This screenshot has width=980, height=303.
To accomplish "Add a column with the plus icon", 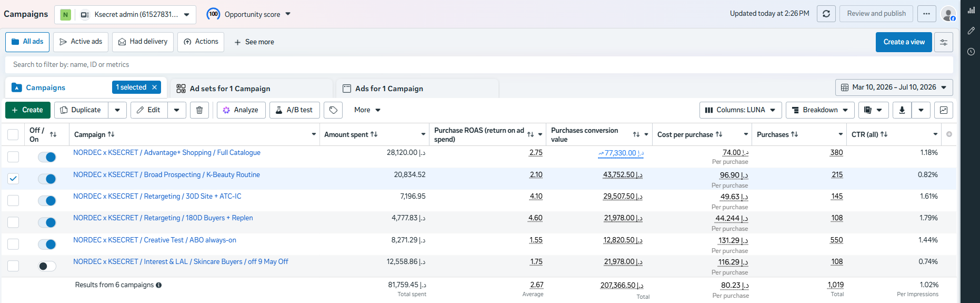I will (x=949, y=134).
